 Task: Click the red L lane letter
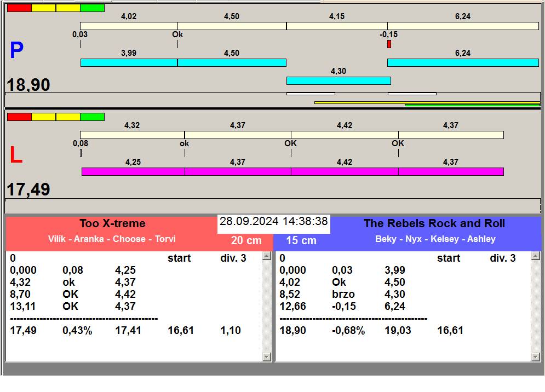point(16,155)
